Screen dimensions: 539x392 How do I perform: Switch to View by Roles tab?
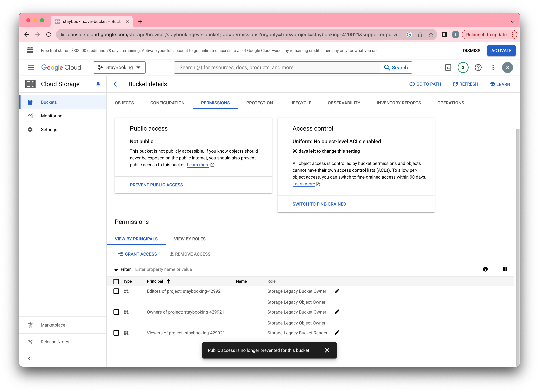point(190,239)
